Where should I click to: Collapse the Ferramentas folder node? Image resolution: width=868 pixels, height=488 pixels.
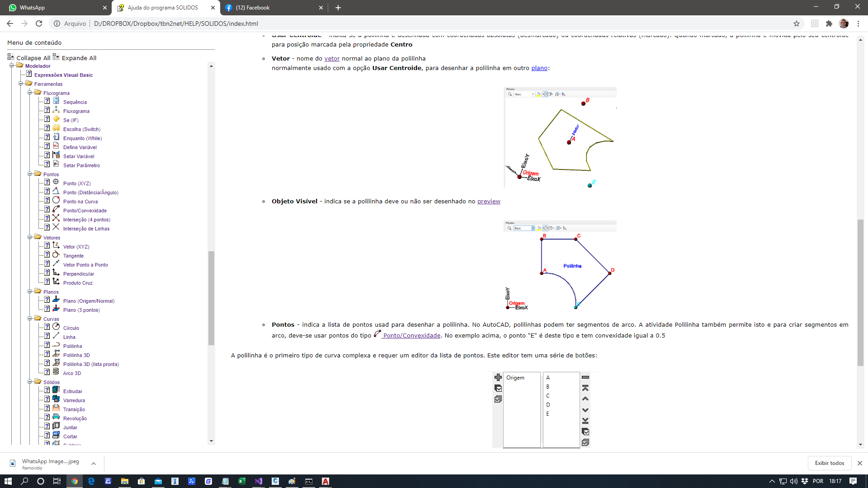click(21, 84)
